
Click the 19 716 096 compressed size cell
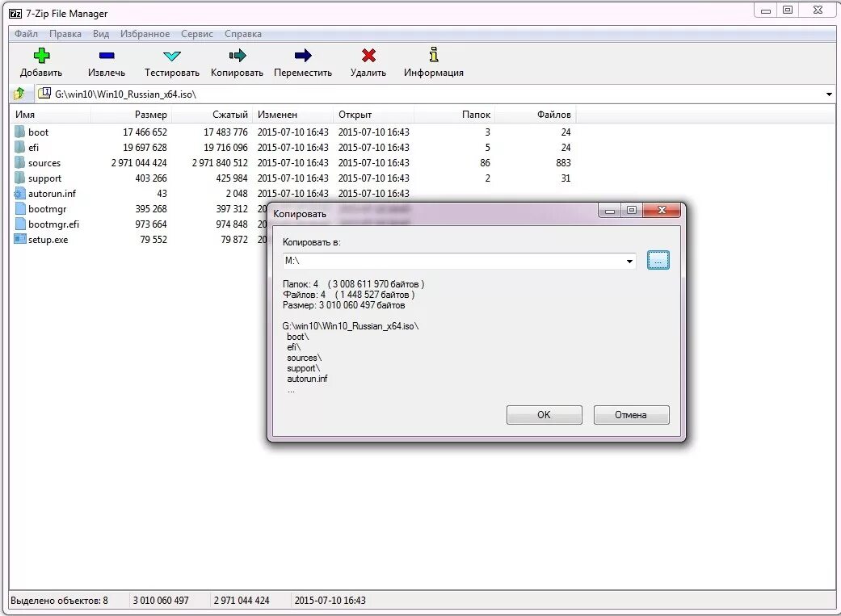226,148
